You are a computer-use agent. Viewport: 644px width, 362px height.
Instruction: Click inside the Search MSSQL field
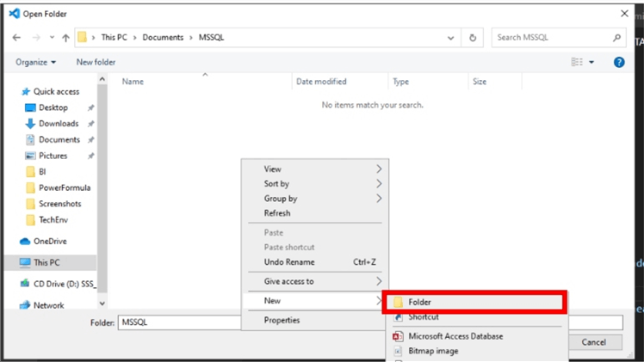[x=549, y=38]
